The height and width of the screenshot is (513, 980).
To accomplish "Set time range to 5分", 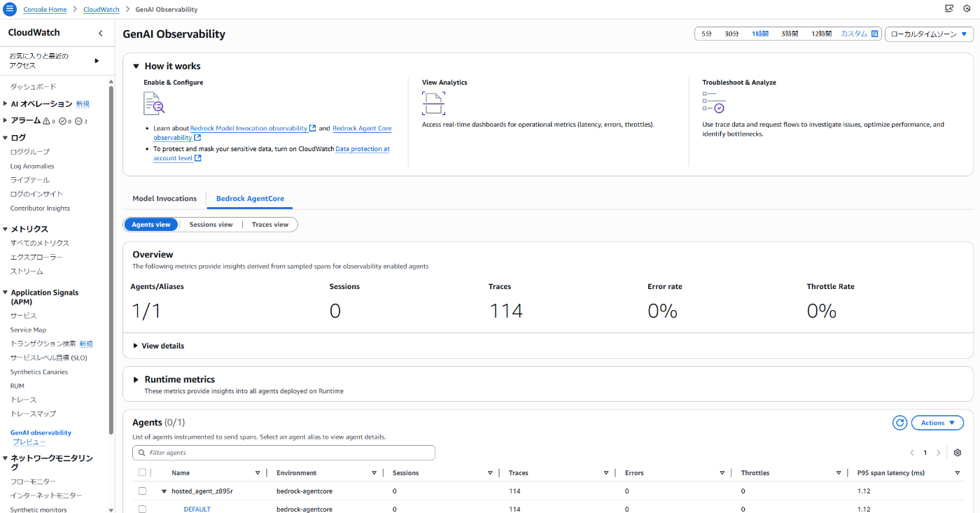I will pyautogui.click(x=707, y=34).
